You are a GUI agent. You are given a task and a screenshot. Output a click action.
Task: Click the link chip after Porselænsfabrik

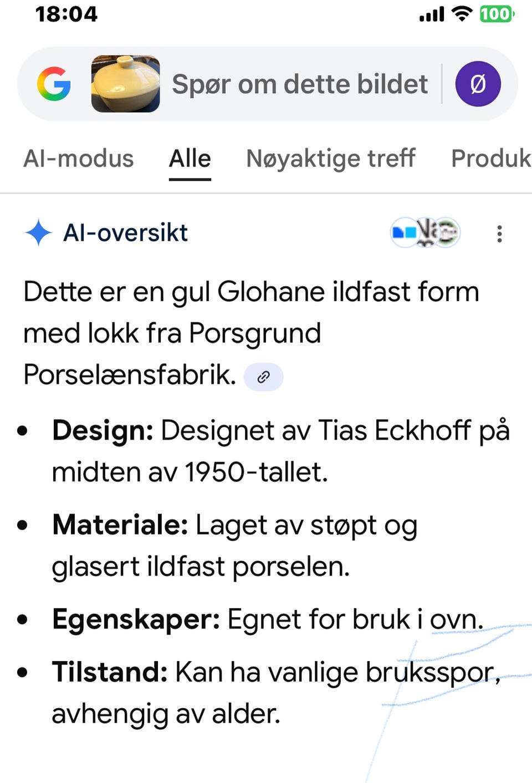(264, 377)
